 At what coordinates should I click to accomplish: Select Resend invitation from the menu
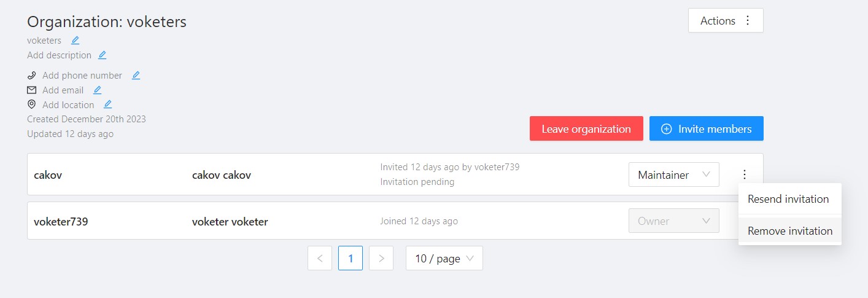tap(788, 199)
